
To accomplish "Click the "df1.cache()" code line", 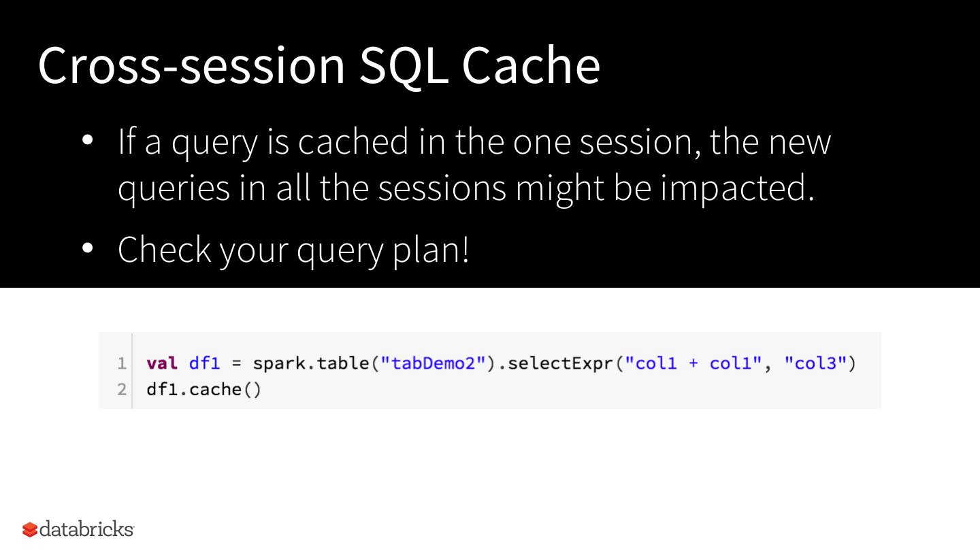I will (203, 390).
